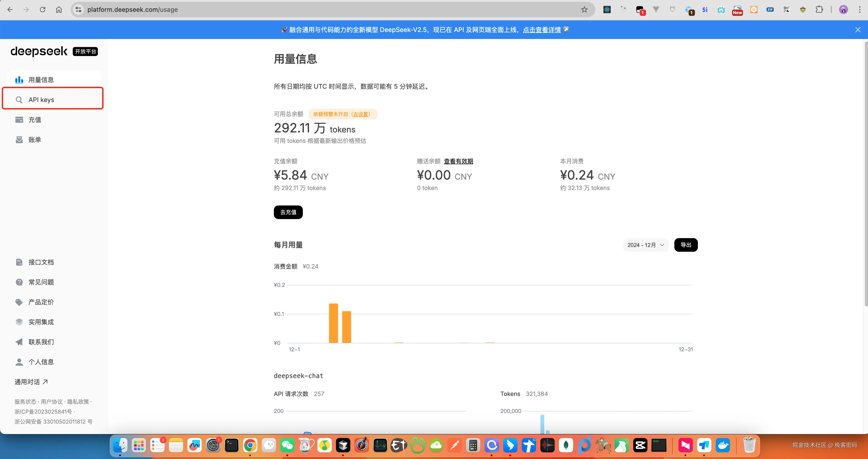Open the API keys section
Viewport: 868px width, 459px height.
coord(41,100)
